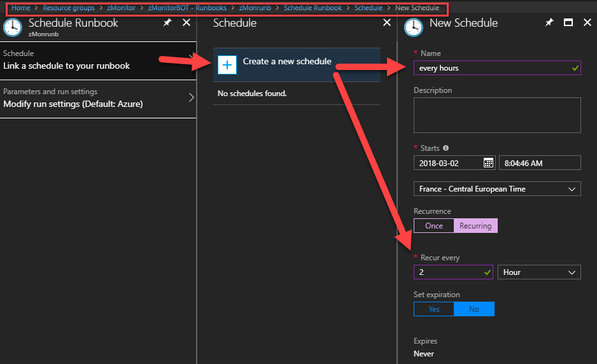Open the calendar date picker icon
Image resolution: width=597 pixels, height=364 pixels.
488,163
